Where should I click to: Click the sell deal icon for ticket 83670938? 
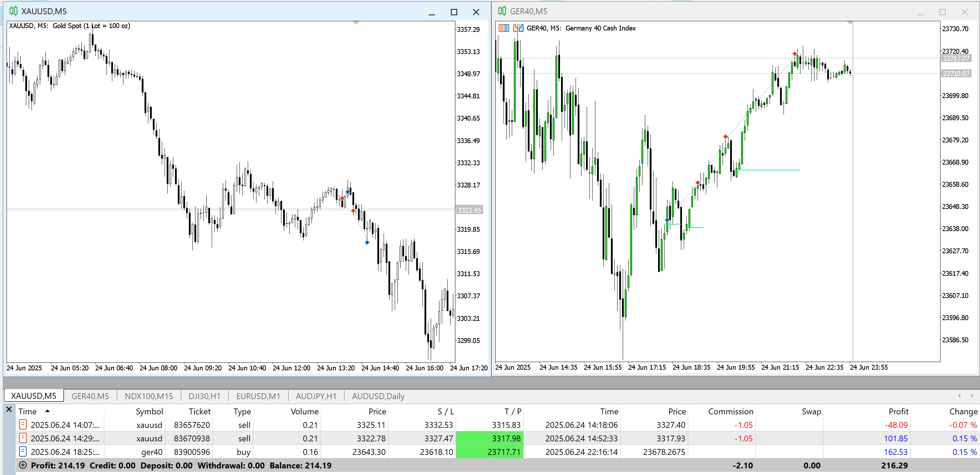pos(23,438)
